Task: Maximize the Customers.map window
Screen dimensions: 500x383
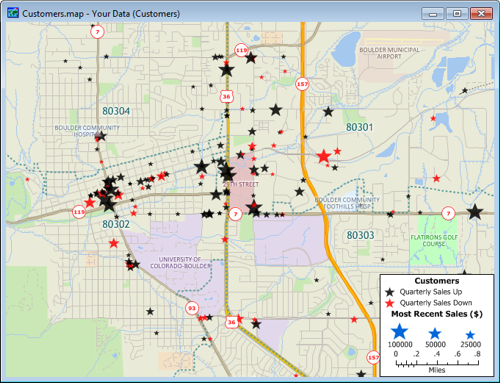Action: click(x=457, y=14)
